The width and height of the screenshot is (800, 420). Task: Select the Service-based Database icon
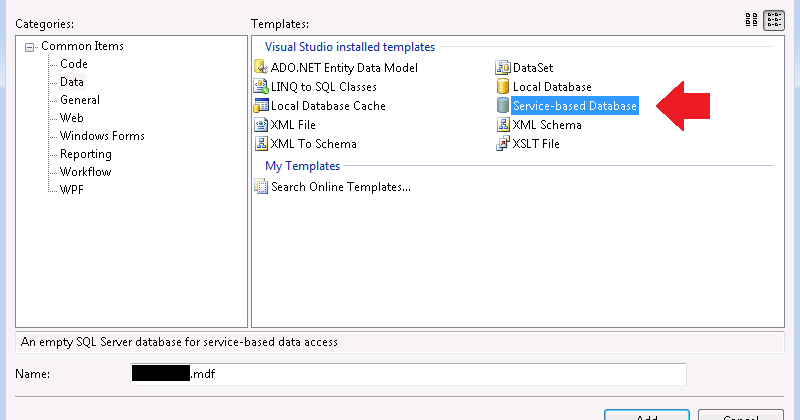point(503,105)
